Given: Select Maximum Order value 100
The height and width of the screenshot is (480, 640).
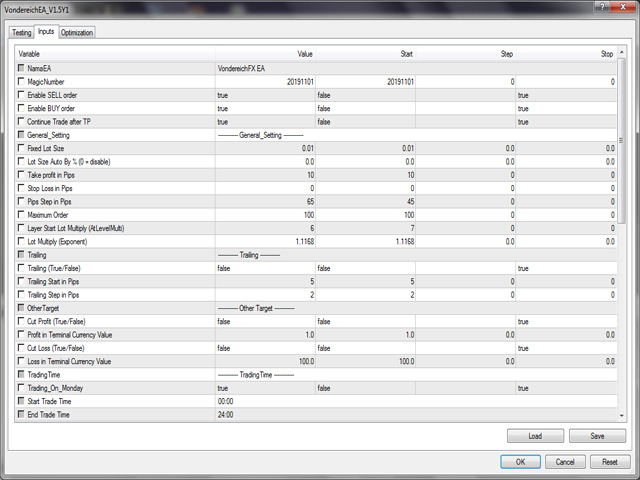Looking at the screenshot, I should [x=265, y=215].
